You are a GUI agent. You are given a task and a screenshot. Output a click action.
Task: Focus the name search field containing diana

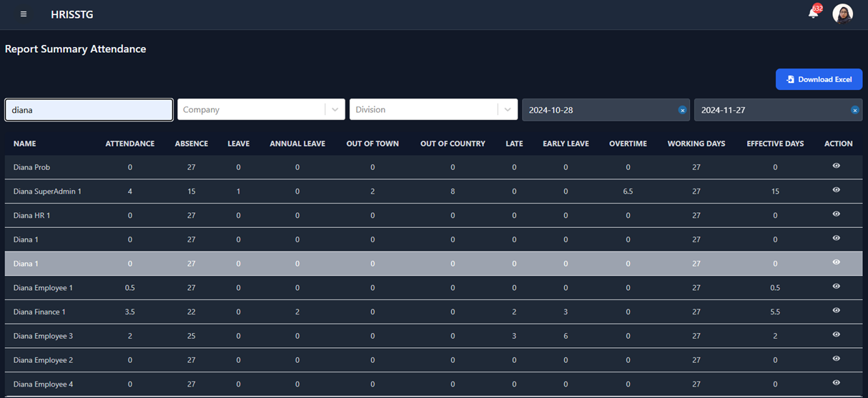(89, 110)
